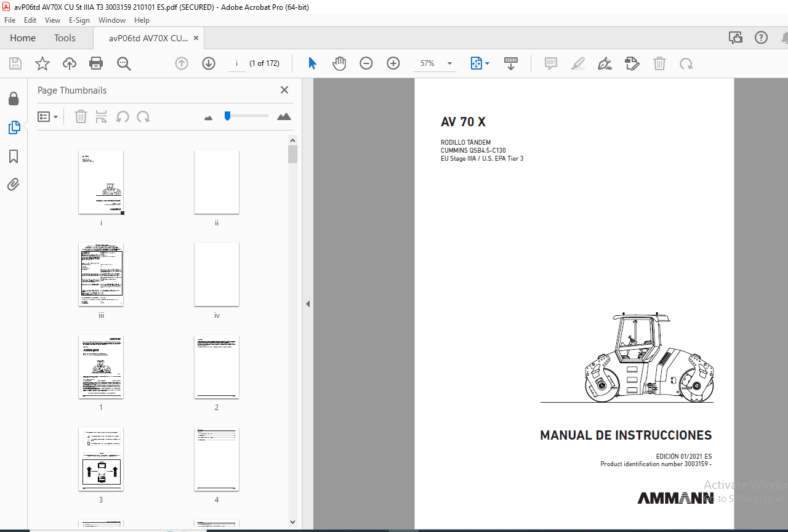Choose the Selection arrow tool
Image resolution: width=788 pixels, height=532 pixels.
(312, 63)
